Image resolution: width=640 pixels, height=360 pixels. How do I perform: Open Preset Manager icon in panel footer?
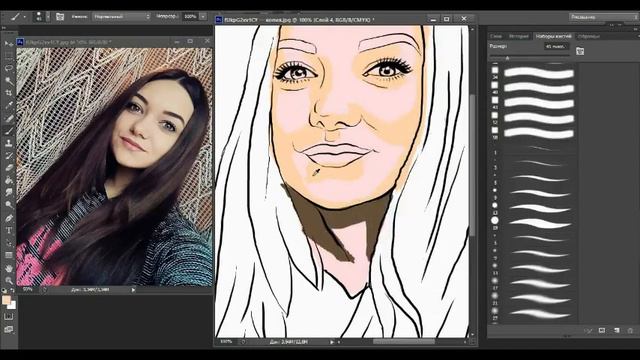(x=602, y=330)
